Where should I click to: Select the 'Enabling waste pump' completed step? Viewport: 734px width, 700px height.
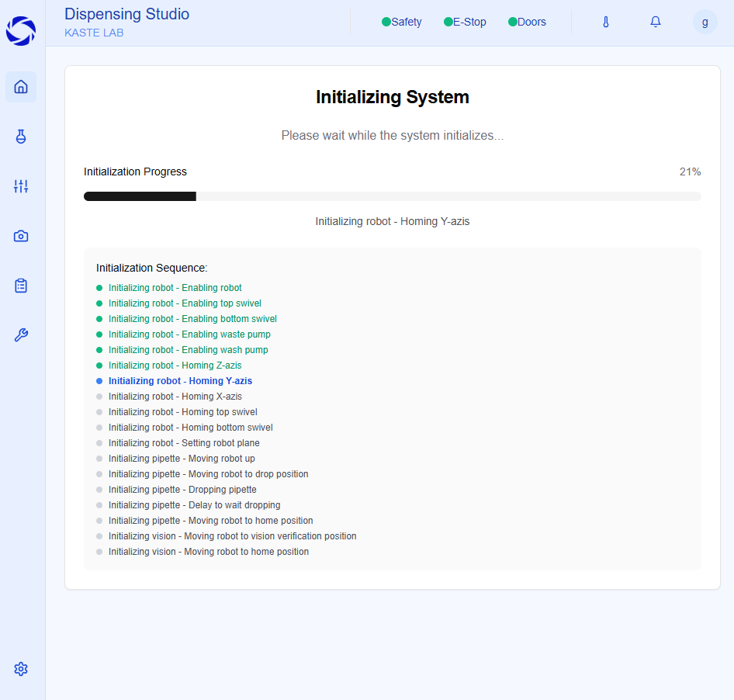[189, 334]
